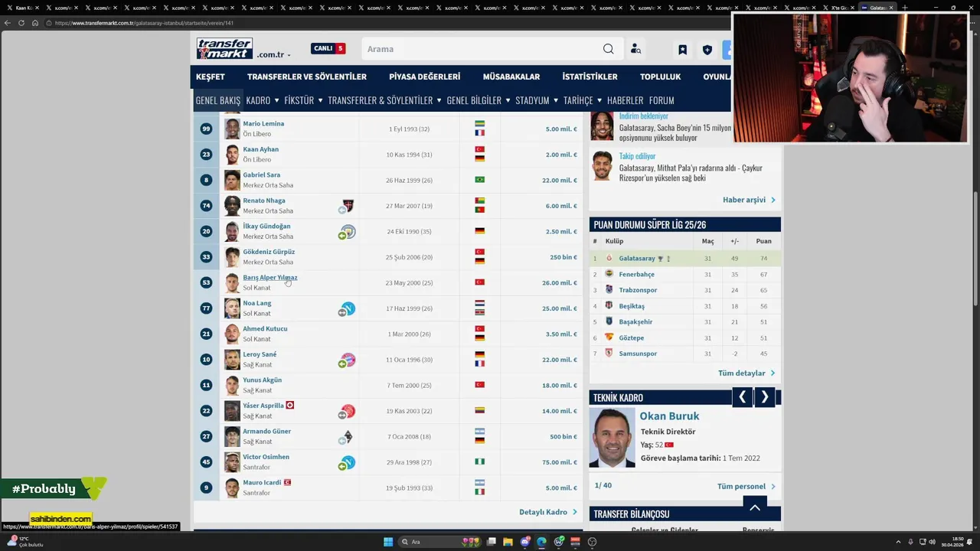The image size is (980, 551).
Task: Click the Detaylı Kadro link
Action: point(547,512)
